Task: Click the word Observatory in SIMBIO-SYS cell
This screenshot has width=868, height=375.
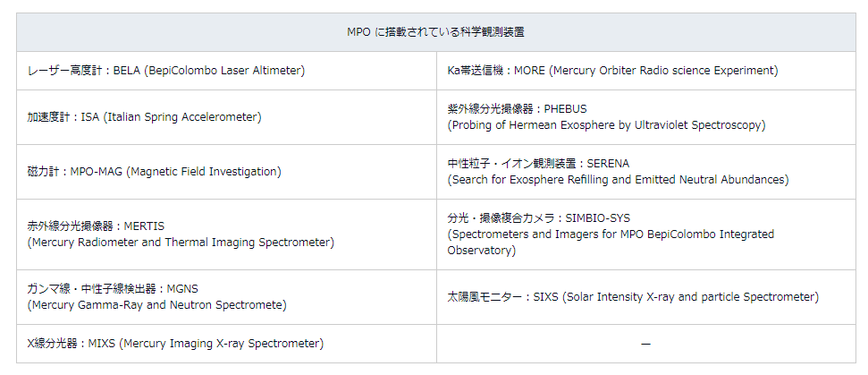Action: 481,250
